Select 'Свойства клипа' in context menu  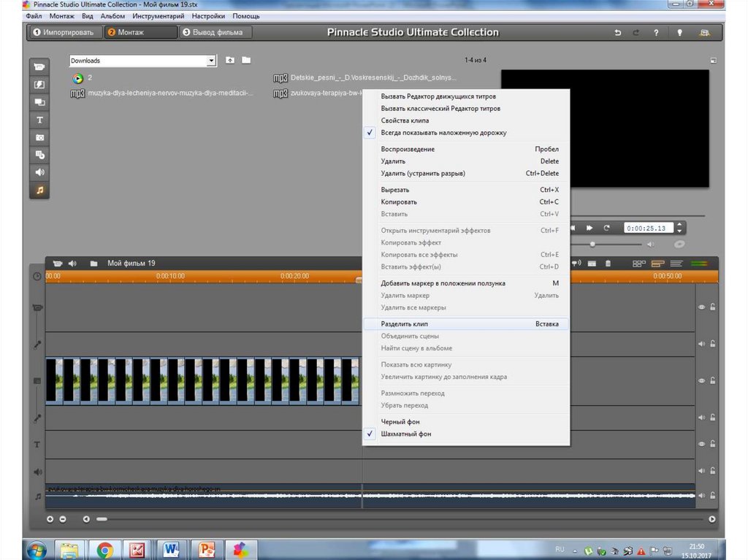[405, 120]
